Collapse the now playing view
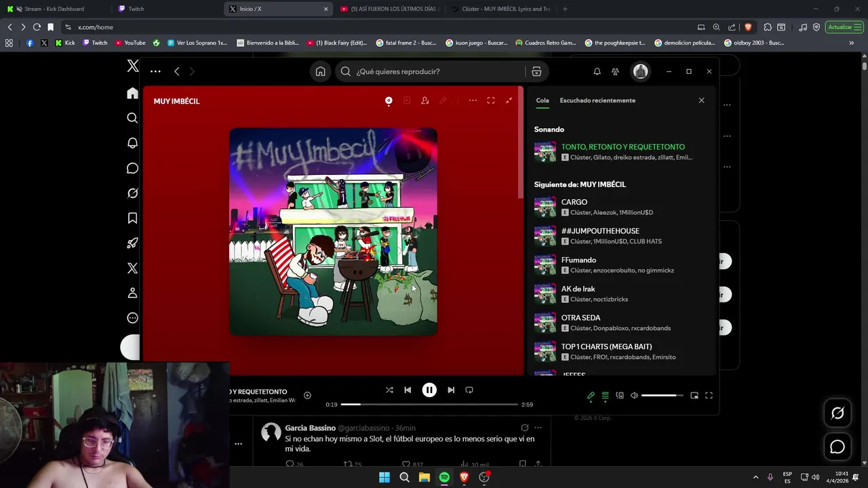This screenshot has height=488, width=868. (509, 100)
